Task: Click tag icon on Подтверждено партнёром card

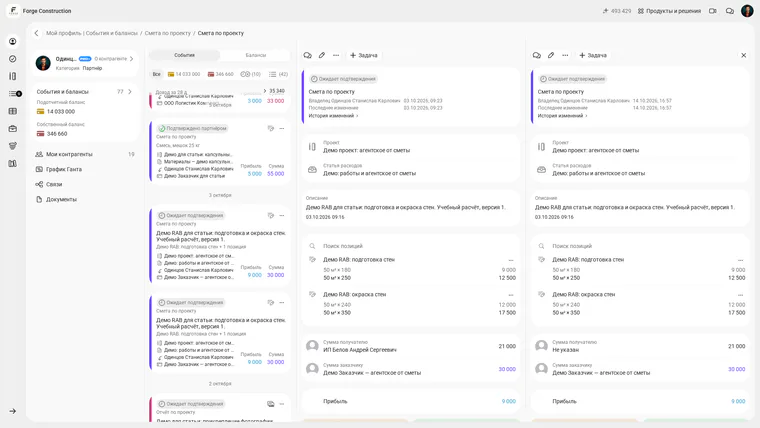Action: 270,128
